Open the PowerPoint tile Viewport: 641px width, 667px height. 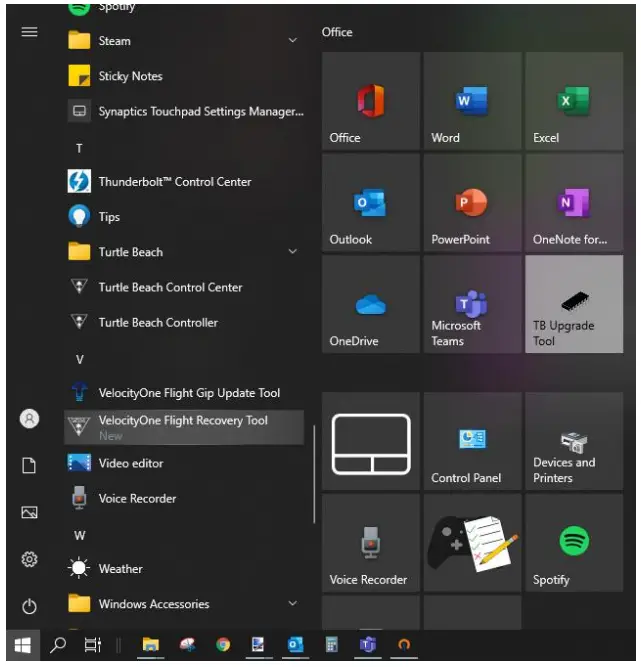[473, 203]
